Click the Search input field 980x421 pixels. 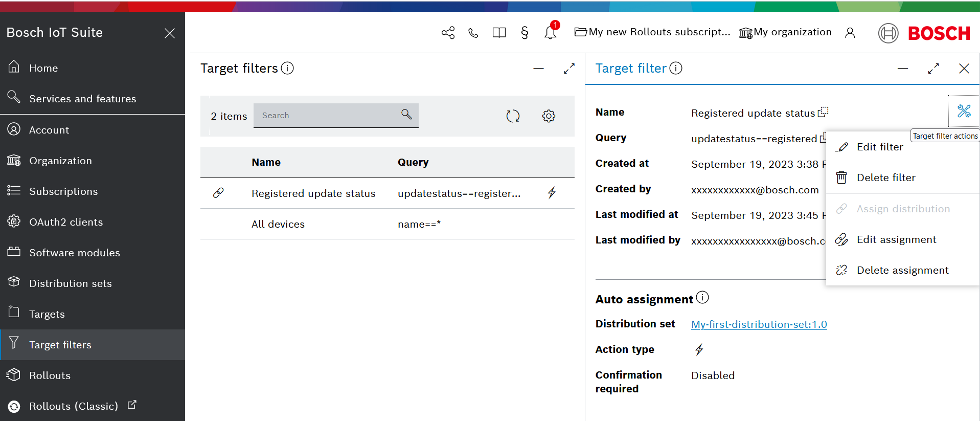[328, 116]
